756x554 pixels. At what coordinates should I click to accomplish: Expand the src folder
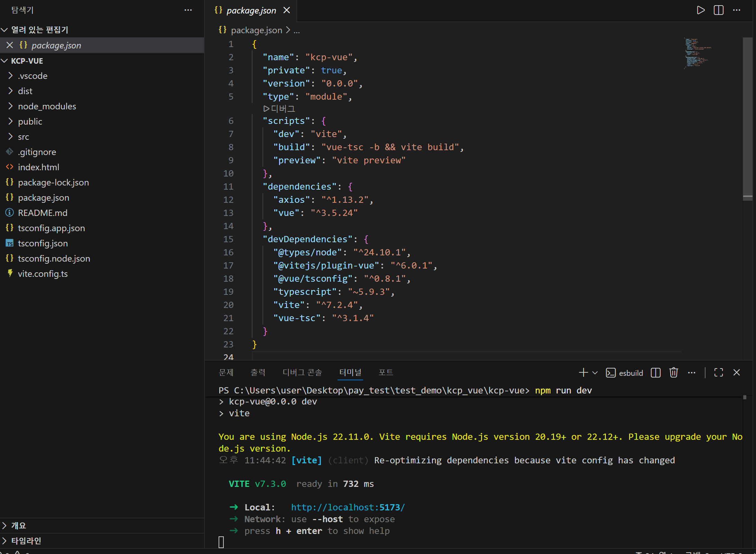coord(24,137)
